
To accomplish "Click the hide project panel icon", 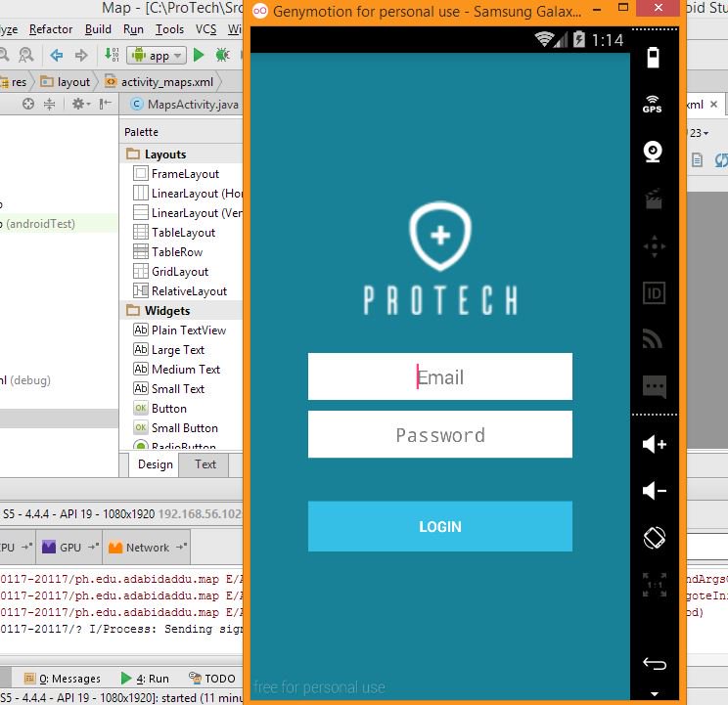I will [106, 104].
